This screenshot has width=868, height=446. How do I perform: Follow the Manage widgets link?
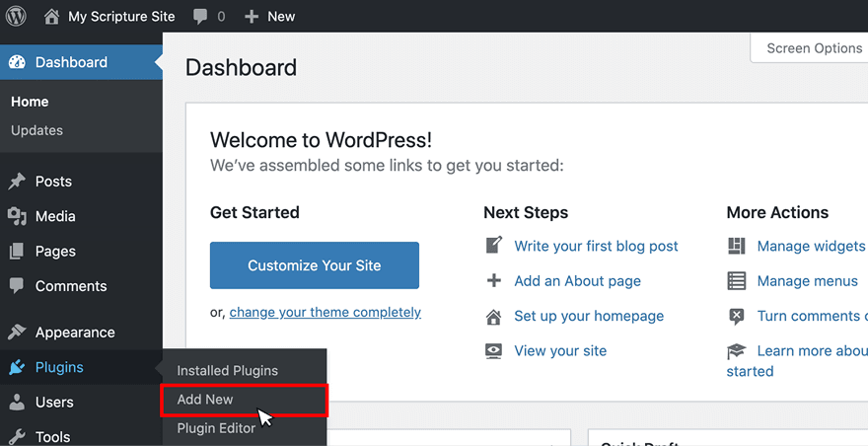pos(811,246)
